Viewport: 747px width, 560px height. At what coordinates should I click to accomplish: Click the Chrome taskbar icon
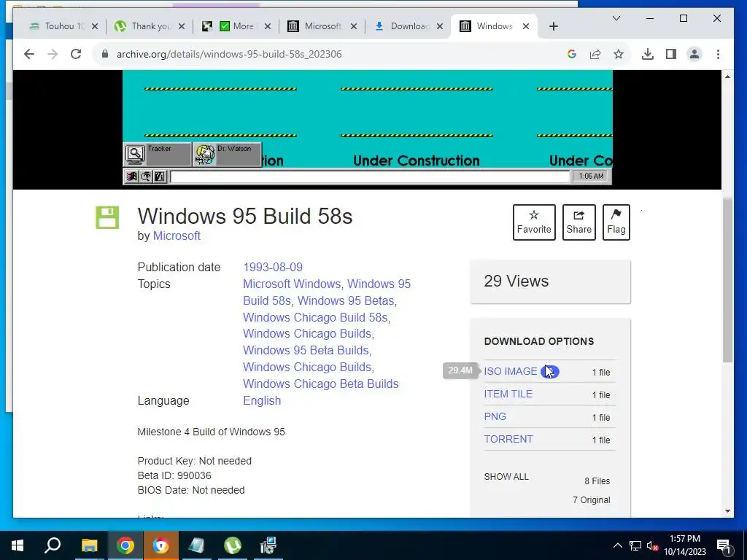tap(125, 545)
